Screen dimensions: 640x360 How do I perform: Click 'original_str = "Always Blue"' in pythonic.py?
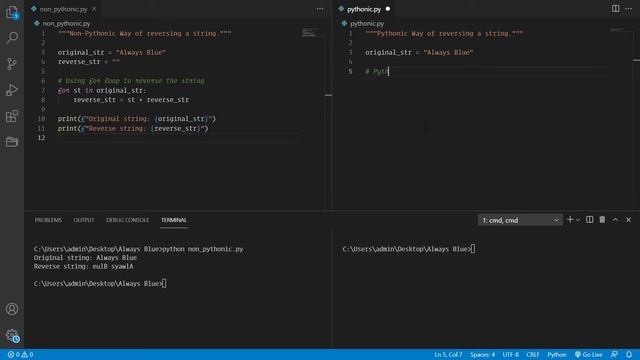pyautogui.click(x=419, y=52)
